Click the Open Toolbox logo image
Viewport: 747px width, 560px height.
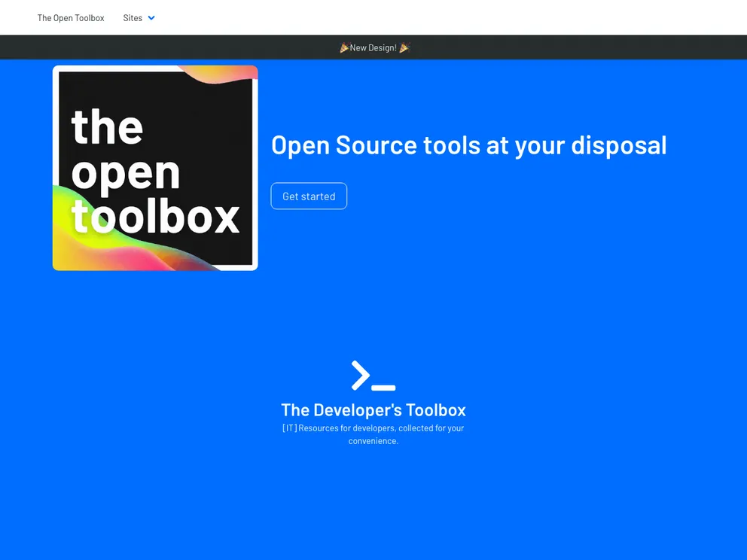pos(155,168)
